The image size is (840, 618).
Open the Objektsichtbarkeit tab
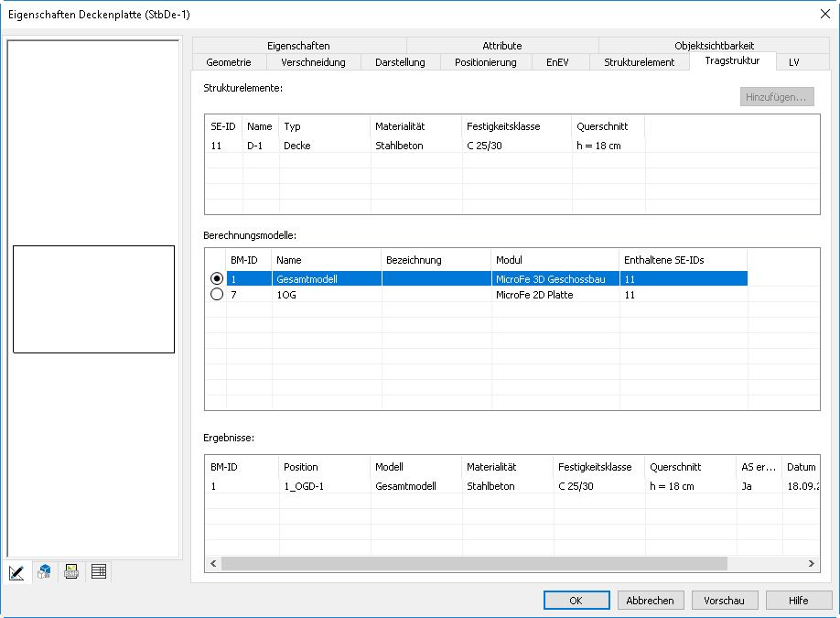pos(714,46)
